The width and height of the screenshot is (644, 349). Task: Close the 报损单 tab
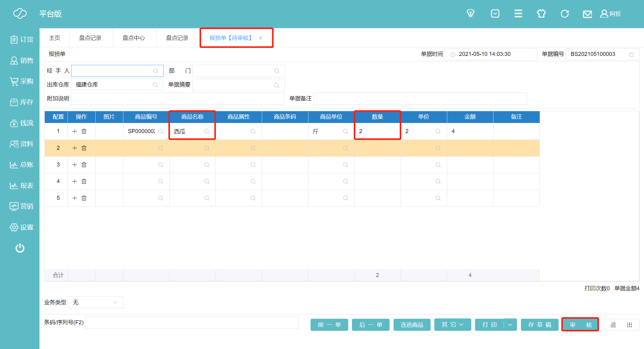pos(261,38)
